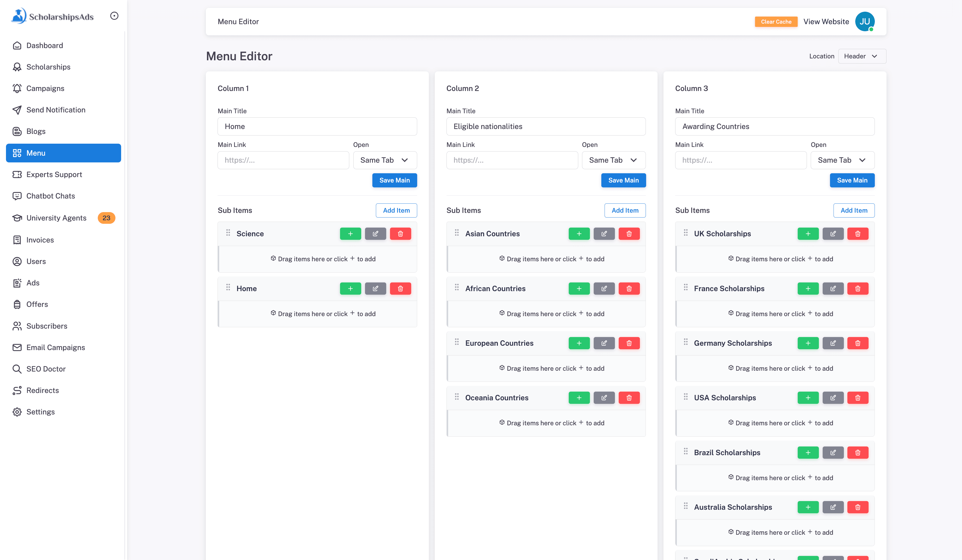Image resolution: width=962 pixels, height=560 pixels.
Task: Open SEO Doctor in sidebar
Action: pyautogui.click(x=46, y=369)
